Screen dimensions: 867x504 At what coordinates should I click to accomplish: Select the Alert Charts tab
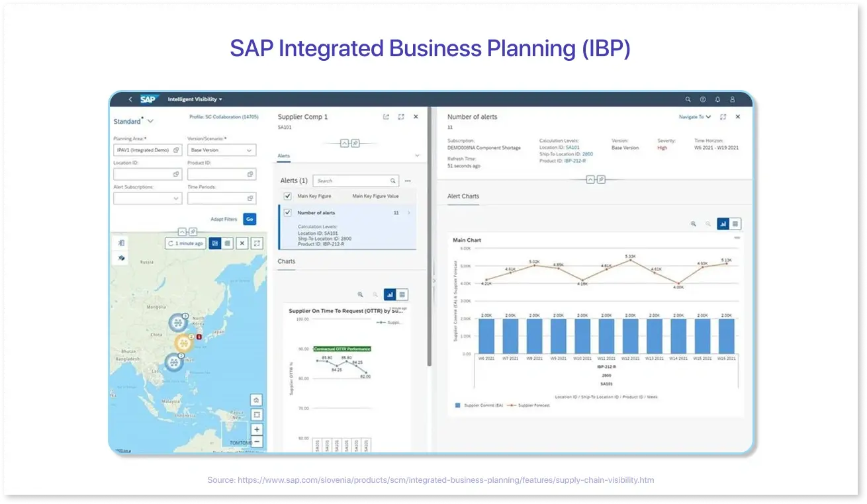coord(463,196)
